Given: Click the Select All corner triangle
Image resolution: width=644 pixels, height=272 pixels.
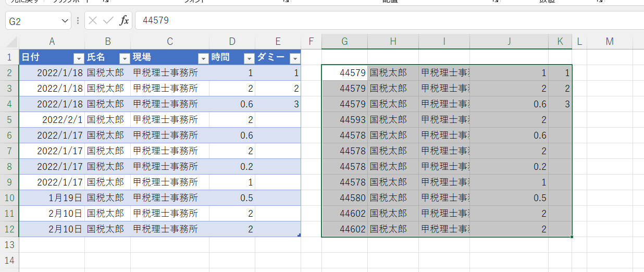Looking at the screenshot, I should pyautogui.click(x=13, y=42).
